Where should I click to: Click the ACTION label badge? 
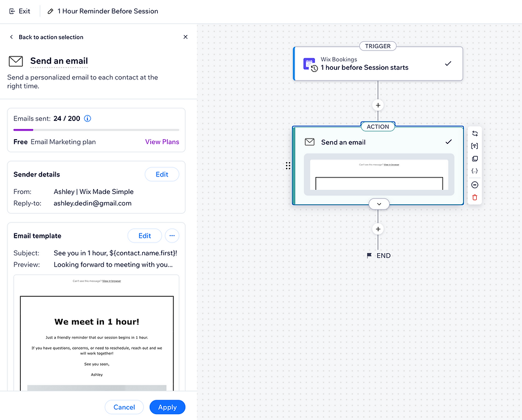(378, 126)
